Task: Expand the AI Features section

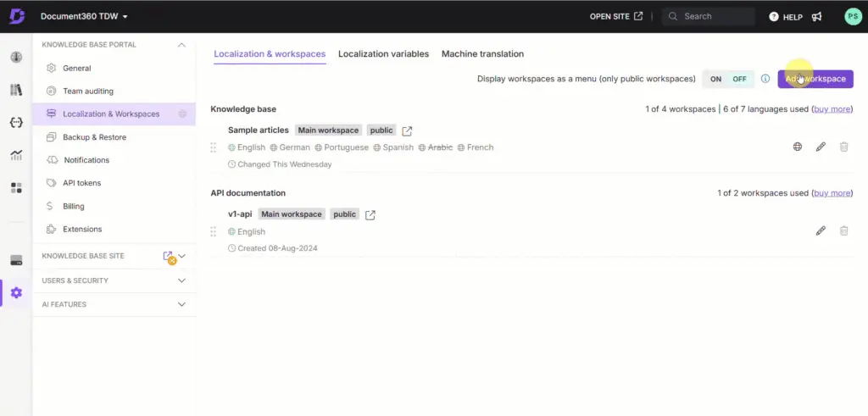Action: point(181,304)
